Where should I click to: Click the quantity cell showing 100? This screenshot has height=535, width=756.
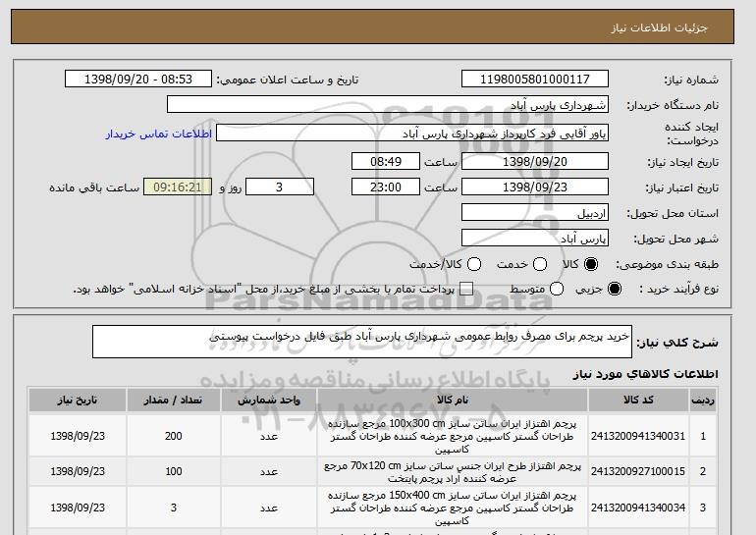[174, 472]
